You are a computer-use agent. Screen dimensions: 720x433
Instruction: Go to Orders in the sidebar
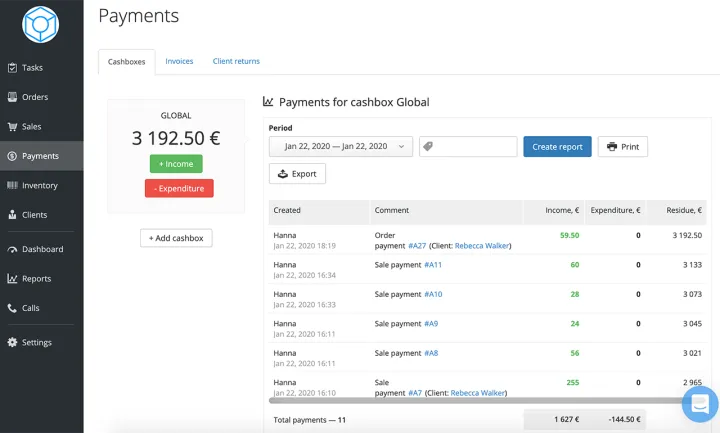point(34,97)
